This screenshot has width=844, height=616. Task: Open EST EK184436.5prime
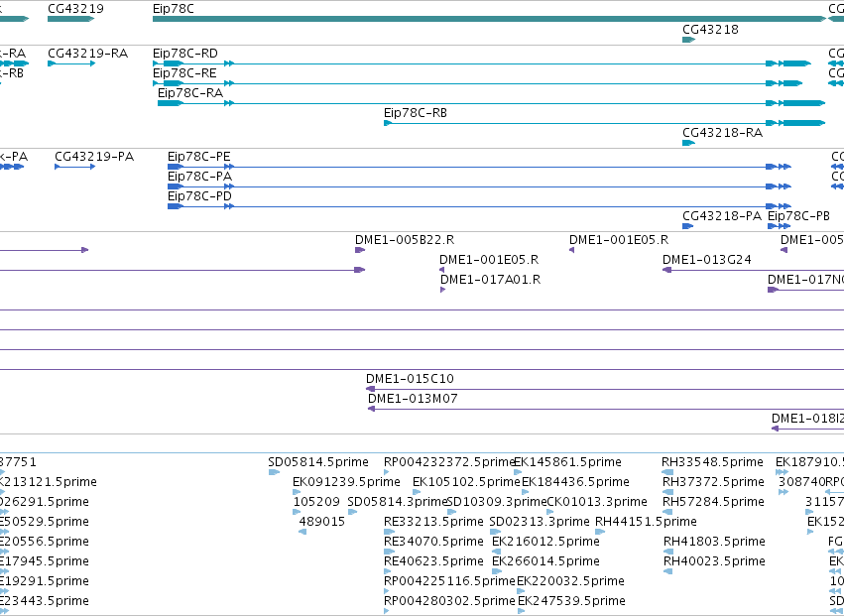575,482
